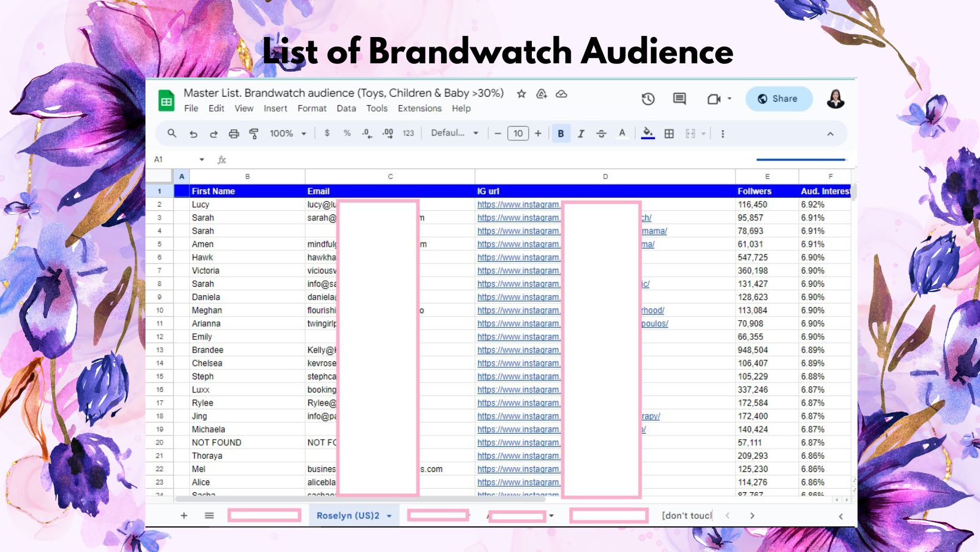Open the 123 more formats menu
Screen dimensions: 980x552
tap(409, 134)
